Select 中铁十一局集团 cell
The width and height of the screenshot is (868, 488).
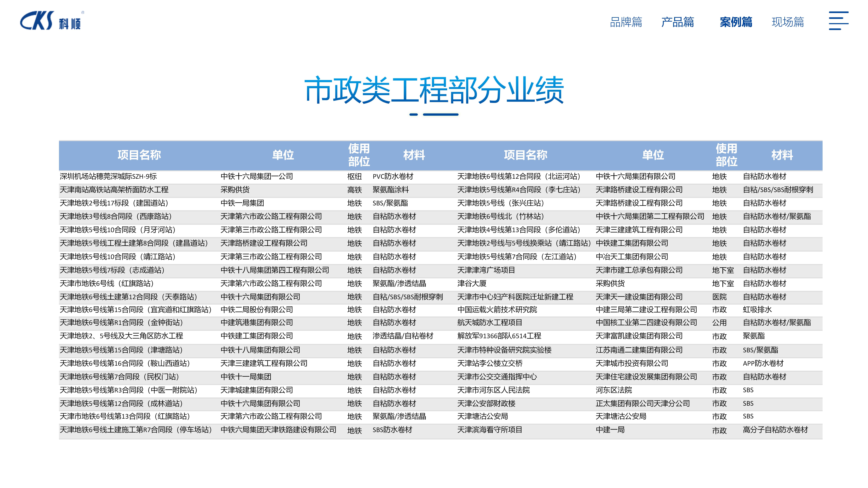(x=246, y=377)
